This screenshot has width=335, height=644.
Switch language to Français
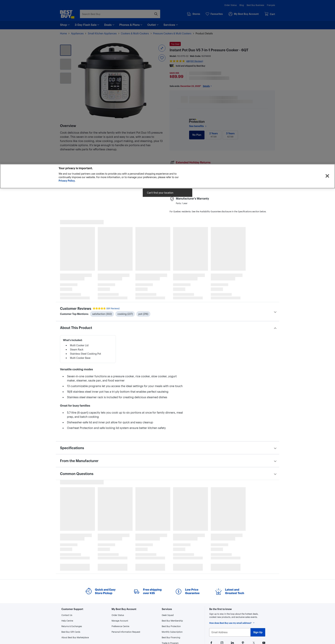(271, 5)
